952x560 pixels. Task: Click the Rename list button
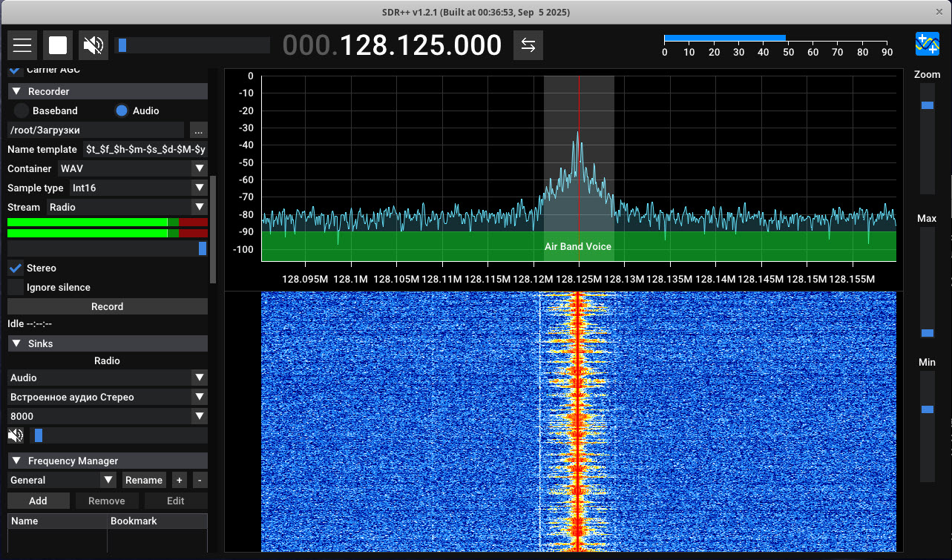coord(143,480)
